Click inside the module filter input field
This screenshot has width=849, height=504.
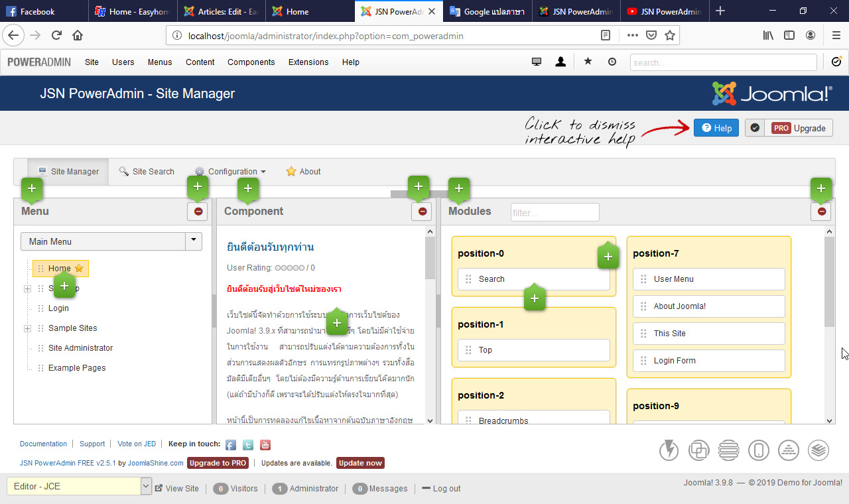coord(555,212)
